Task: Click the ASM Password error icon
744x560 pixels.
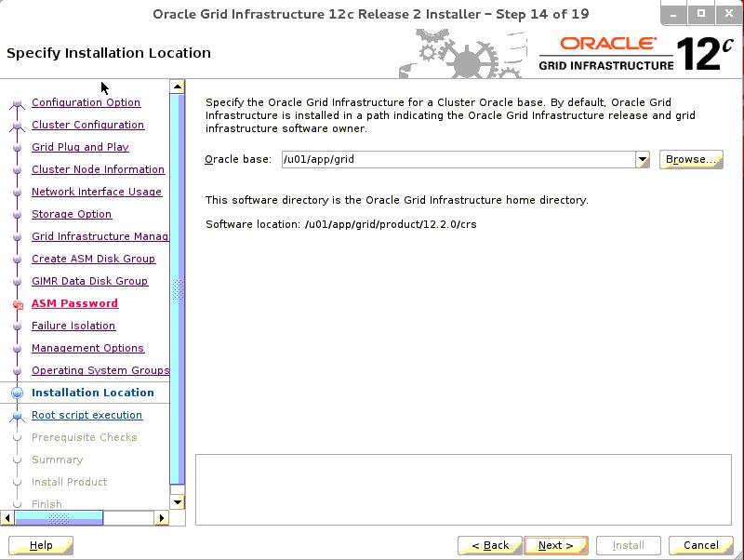Action: [18, 305]
